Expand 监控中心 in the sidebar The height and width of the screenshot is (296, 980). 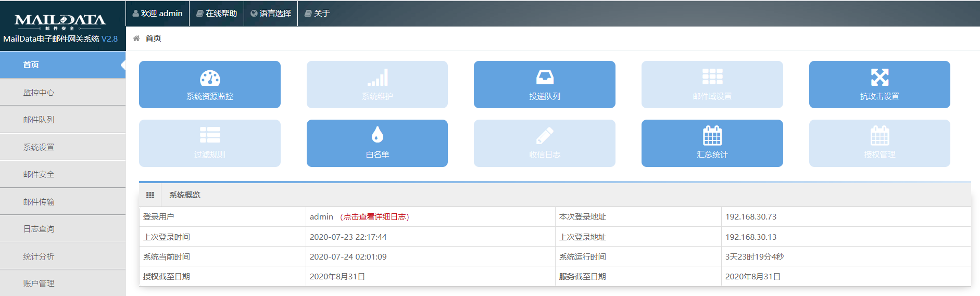click(x=62, y=93)
